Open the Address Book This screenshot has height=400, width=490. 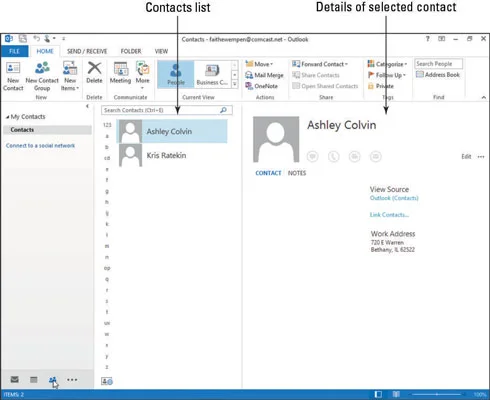click(438, 75)
